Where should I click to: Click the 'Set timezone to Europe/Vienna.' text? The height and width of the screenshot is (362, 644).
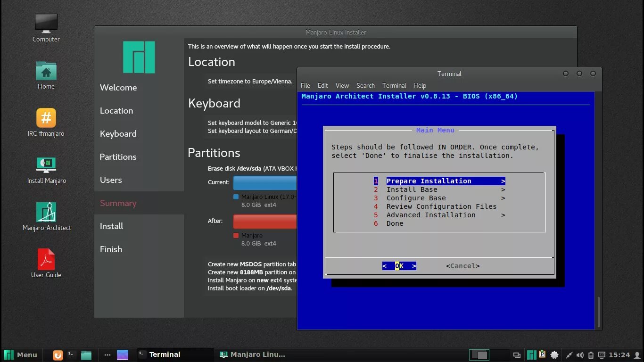[x=250, y=82]
